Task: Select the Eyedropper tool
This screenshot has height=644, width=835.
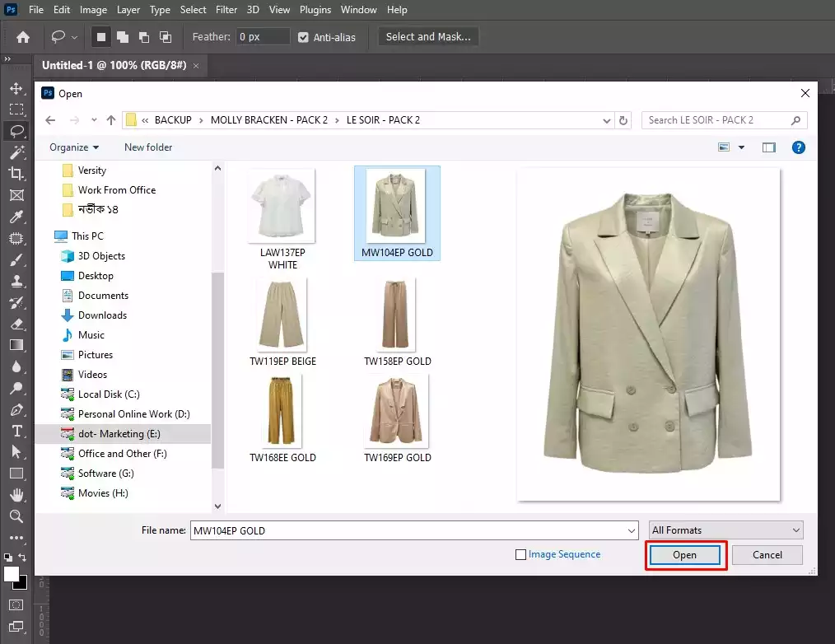Action: 16,217
